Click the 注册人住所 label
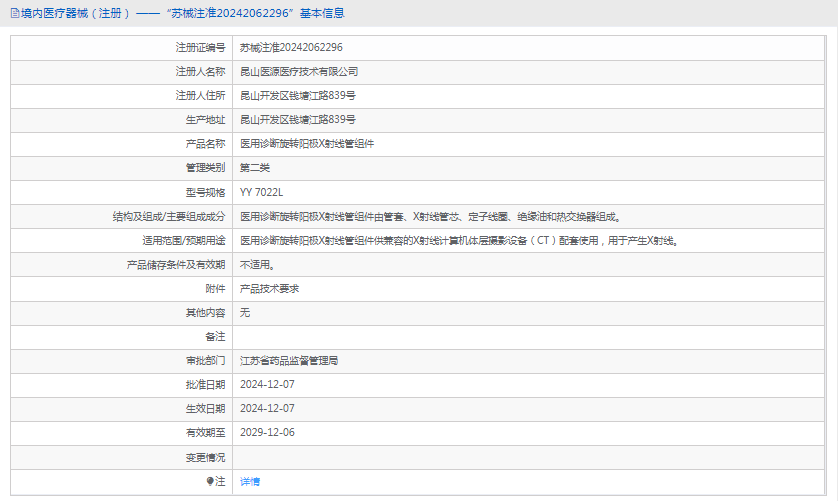This screenshot has width=838, height=501. (x=200, y=96)
